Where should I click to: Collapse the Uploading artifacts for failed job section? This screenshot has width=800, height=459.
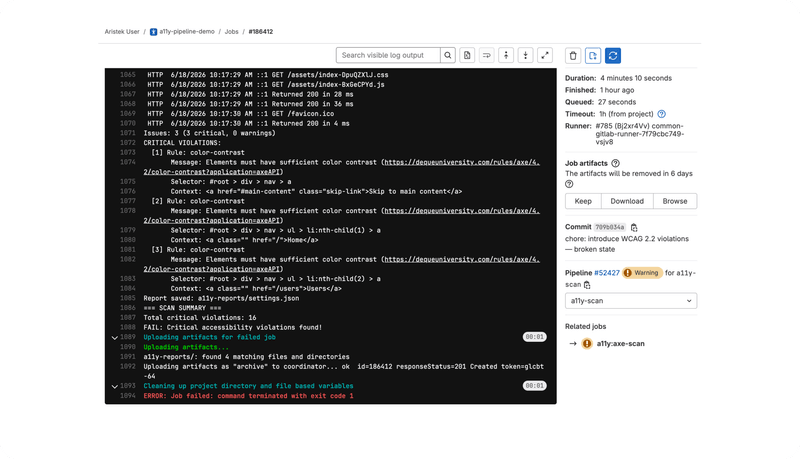click(115, 338)
